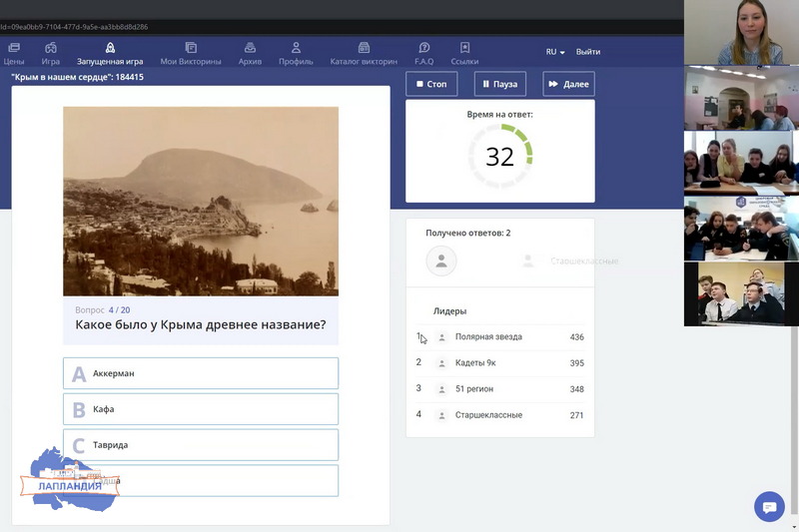Click the Кадеты 9к leader name

click(x=475, y=363)
